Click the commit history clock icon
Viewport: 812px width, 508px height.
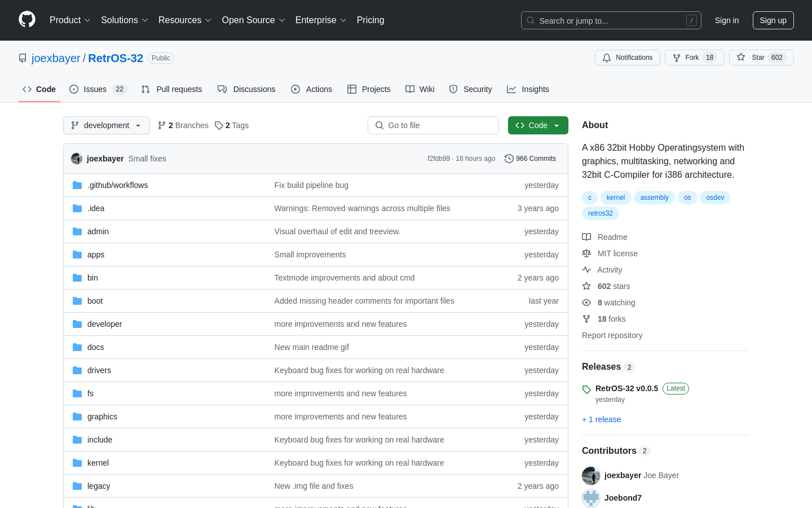509,159
